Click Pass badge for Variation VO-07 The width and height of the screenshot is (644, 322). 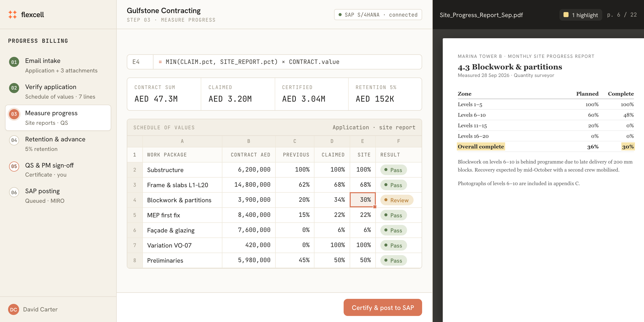(x=393, y=246)
